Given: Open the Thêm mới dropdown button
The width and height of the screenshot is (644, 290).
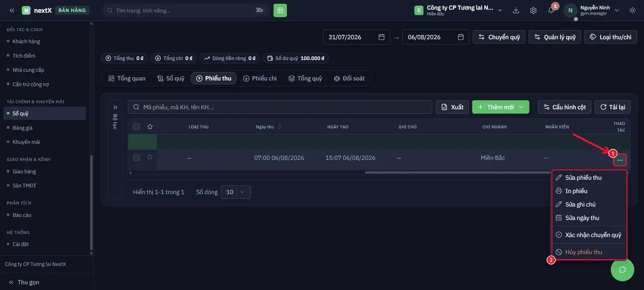Looking at the screenshot, I should click(x=501, y=107).
